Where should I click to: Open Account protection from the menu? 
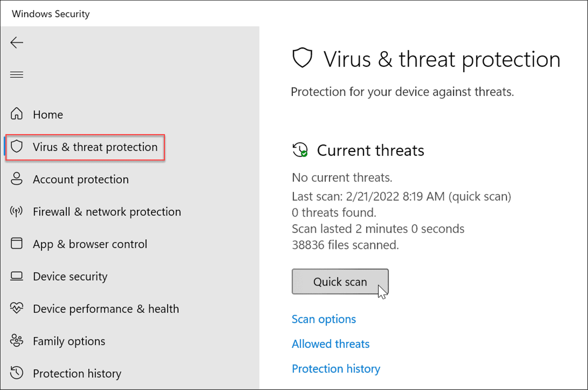80,179
